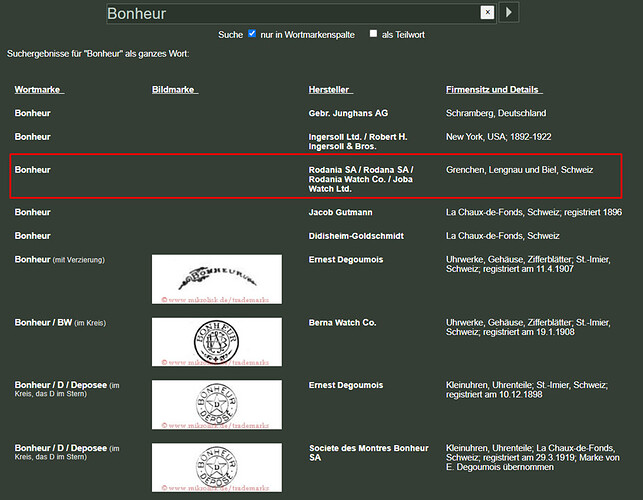Select 'Ingersoll Ltd. / Robert H. Ingersoll & Bros.'
The height and width of the screenshot is (500, 643).
coord(358,142)
